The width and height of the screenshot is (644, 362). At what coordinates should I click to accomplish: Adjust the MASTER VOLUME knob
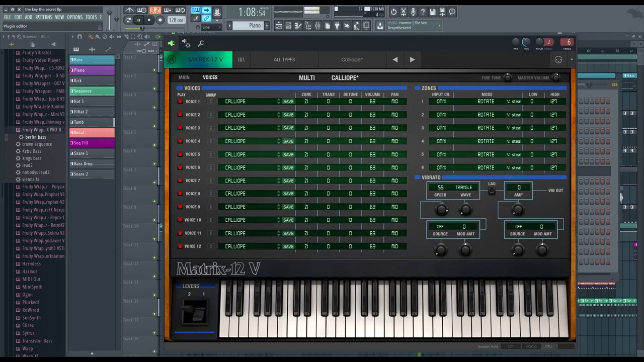555,77
